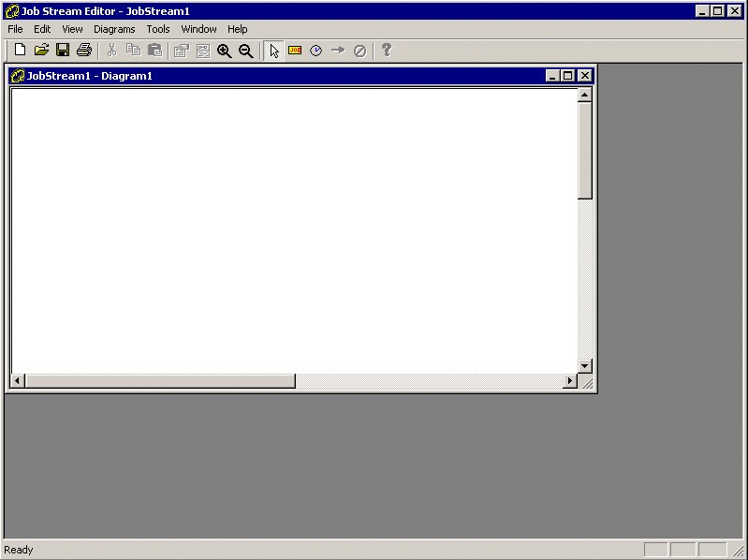Click the vertical scrollbar down arrow
The image size is (748, 560).
[x=585, y=365]
